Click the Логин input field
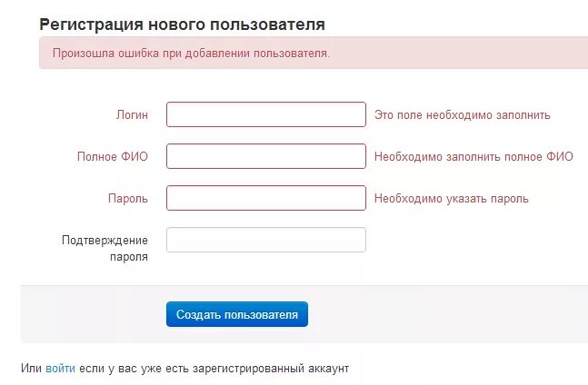The height and width of the screenshot is (385, 588). [x=266, y=114]
